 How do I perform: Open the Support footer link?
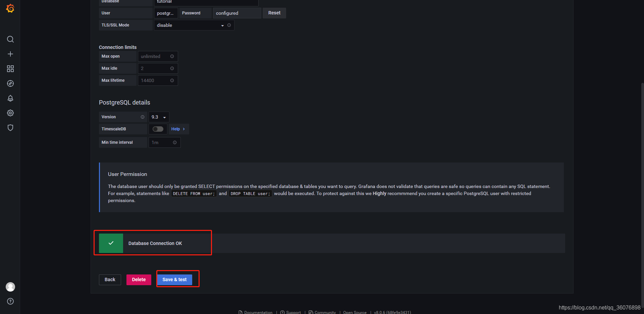[x=290, y=312]
